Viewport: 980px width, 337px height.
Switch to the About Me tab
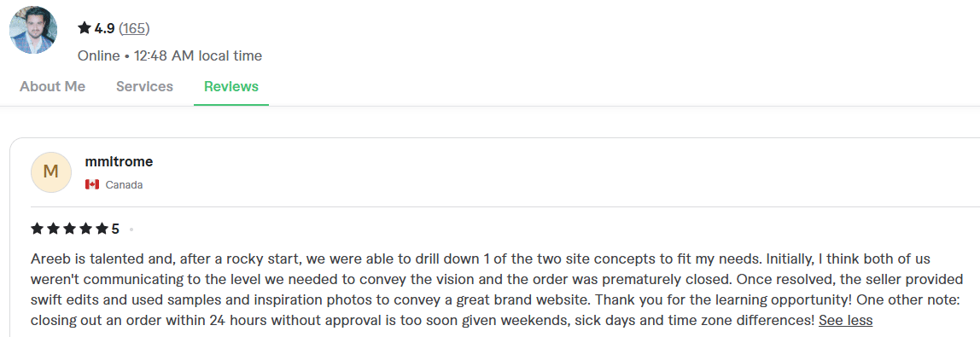point(53,87)
